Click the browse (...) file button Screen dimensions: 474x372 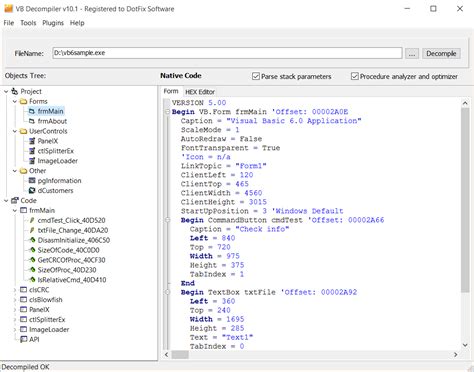(x=412, y=53)
